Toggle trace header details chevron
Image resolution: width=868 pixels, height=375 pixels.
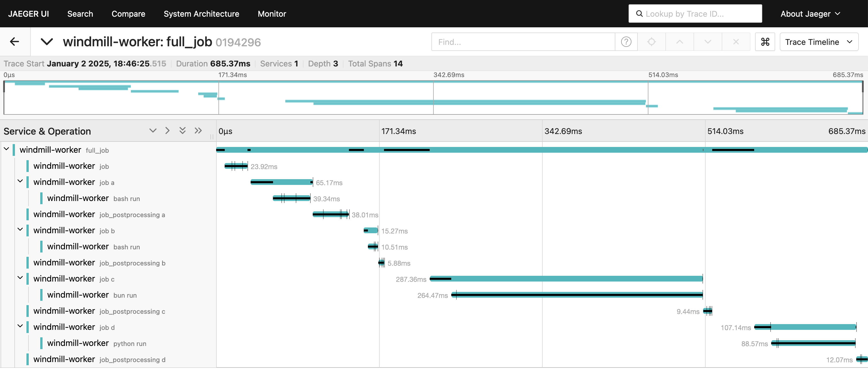pyautogui.click(x=47, y=42)
